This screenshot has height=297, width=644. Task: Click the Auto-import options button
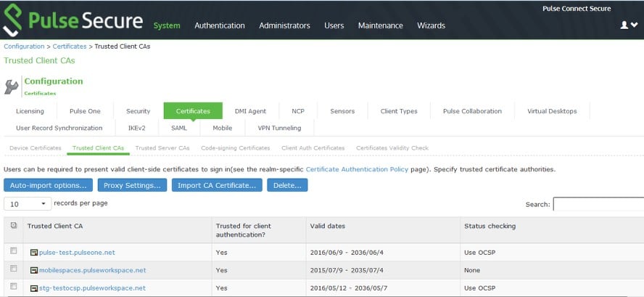[48, 185]
